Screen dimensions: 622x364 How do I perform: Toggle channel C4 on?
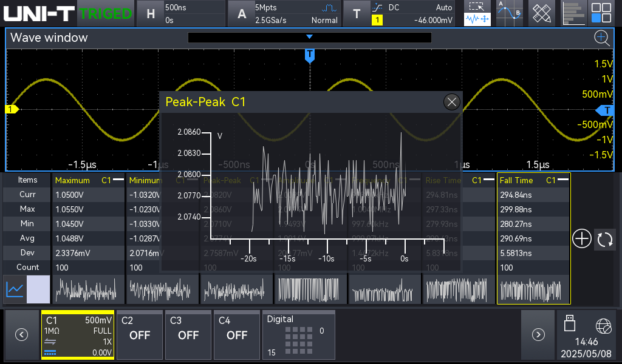click(x=237, y=335)
